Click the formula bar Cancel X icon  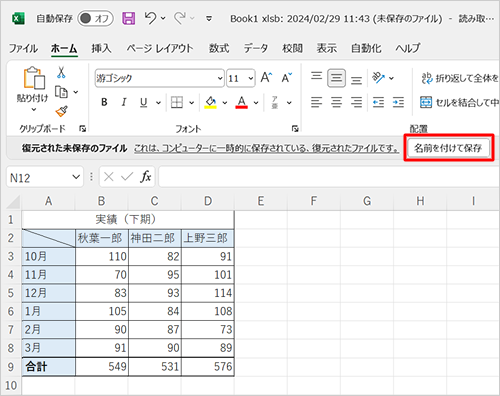click(x=109, y=177)
